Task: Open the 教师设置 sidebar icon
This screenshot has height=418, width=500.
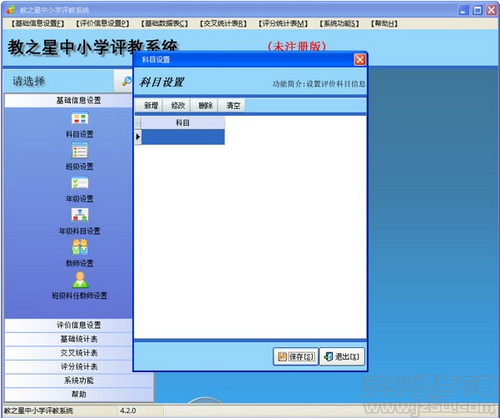Action: (80, 247)
